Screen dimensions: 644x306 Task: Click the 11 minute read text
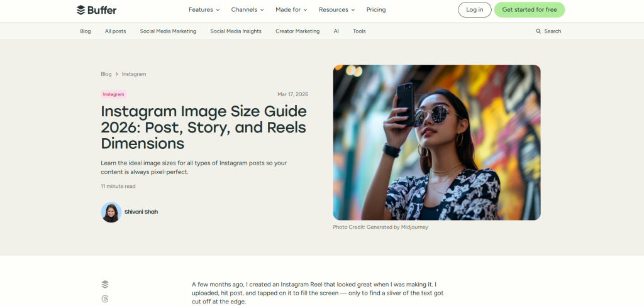[x=118, y=186]
